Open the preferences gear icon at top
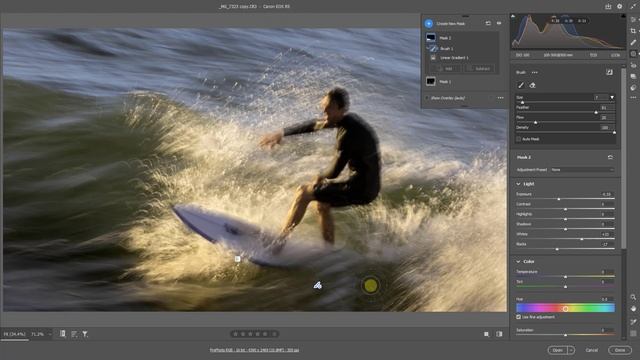Screen dimensions: 640x360 [620, 7]
